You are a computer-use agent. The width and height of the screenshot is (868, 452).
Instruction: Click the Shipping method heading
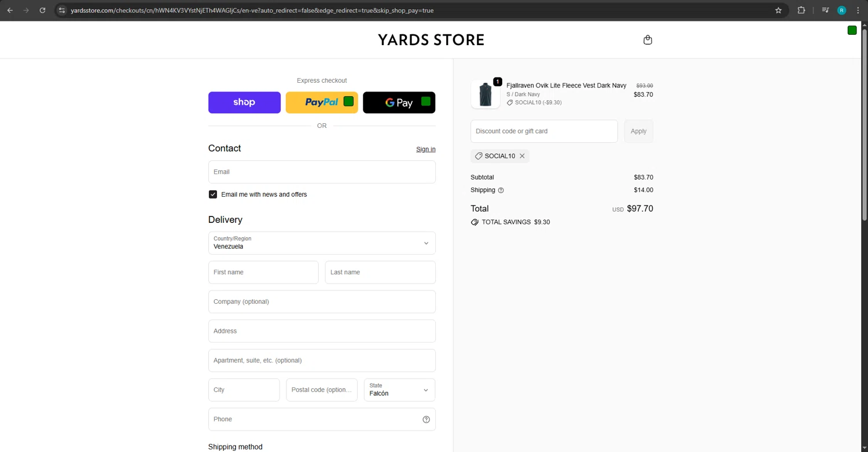point(236,447)
